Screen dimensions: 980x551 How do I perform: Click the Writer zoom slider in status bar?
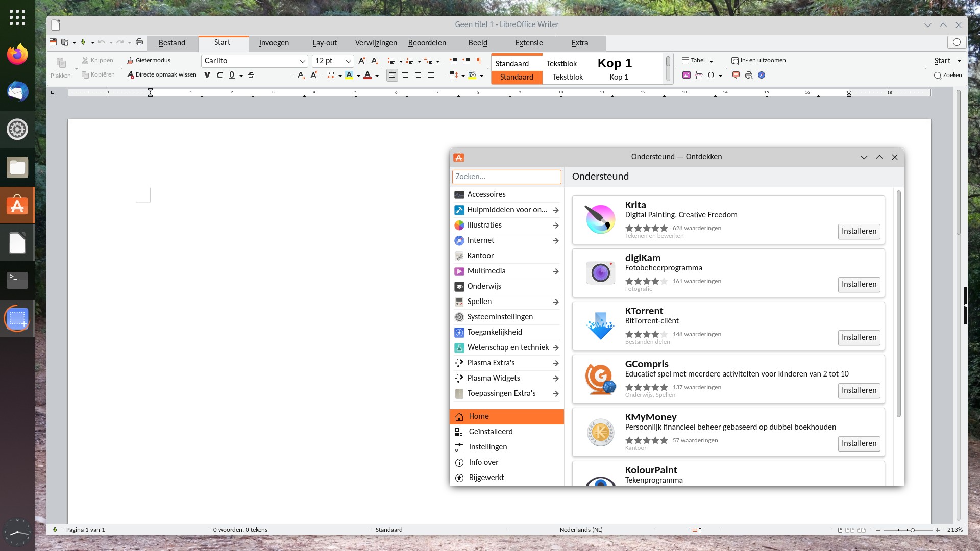click(x=908, y=530)
